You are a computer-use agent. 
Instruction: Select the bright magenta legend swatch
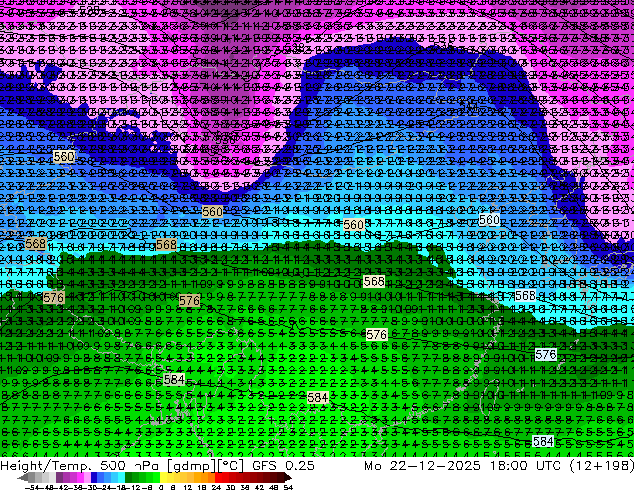(x=80, y=478)
